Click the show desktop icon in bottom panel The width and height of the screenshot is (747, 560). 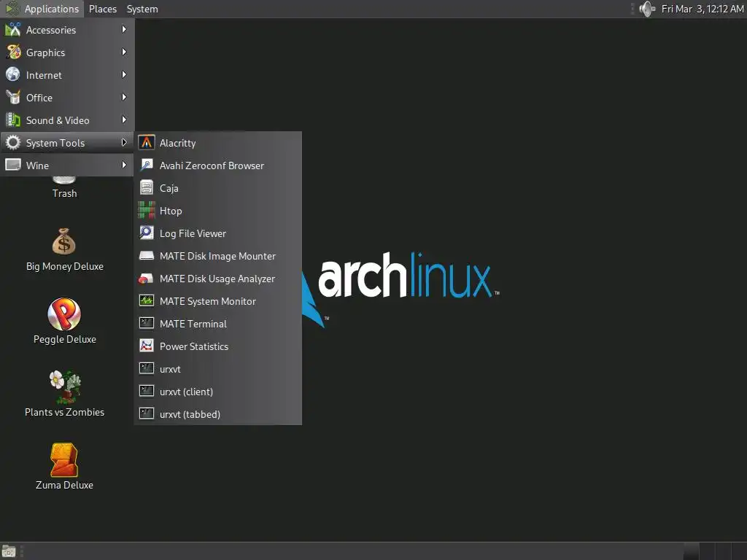click(x=9, y=551)
